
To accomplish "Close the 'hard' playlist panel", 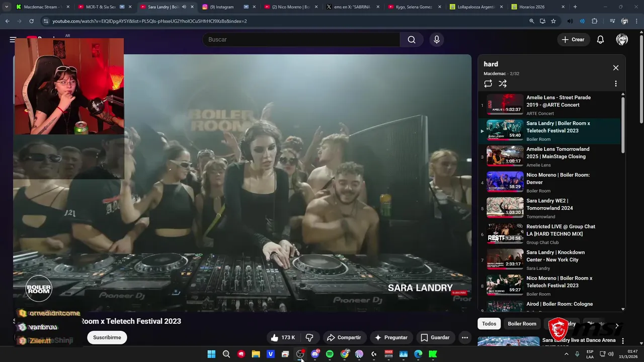I will (x=616, y=68).
